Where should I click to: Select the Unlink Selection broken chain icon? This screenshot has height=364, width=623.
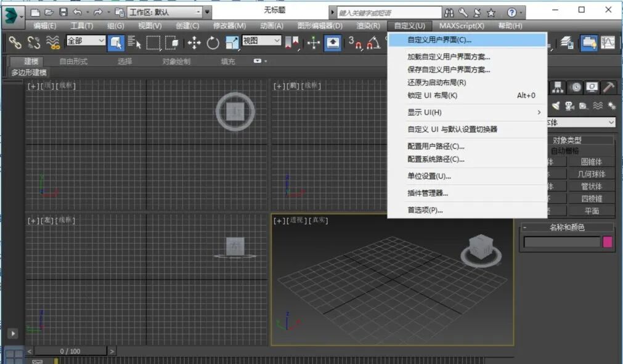[x=34, y=42]
